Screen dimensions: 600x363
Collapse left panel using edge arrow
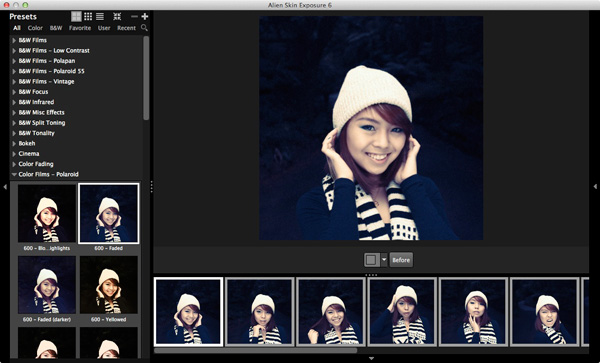(x=5, y=187)
